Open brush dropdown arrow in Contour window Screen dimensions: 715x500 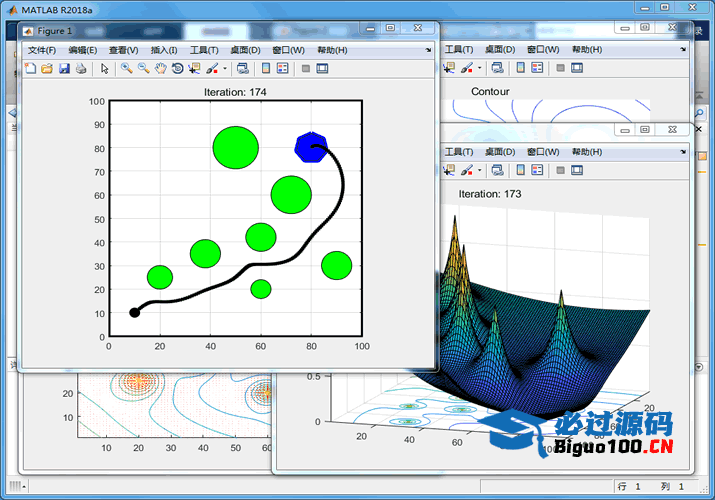(x=479, y=68)
